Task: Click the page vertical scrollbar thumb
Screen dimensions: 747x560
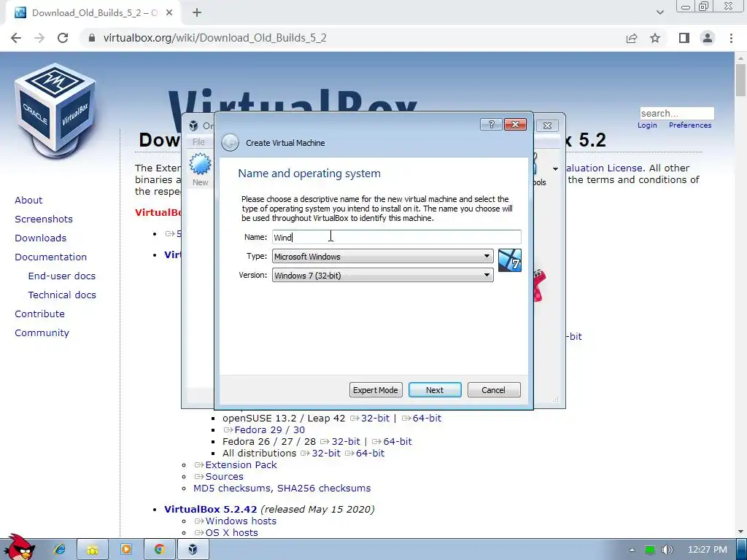Action: pos(740,80)
